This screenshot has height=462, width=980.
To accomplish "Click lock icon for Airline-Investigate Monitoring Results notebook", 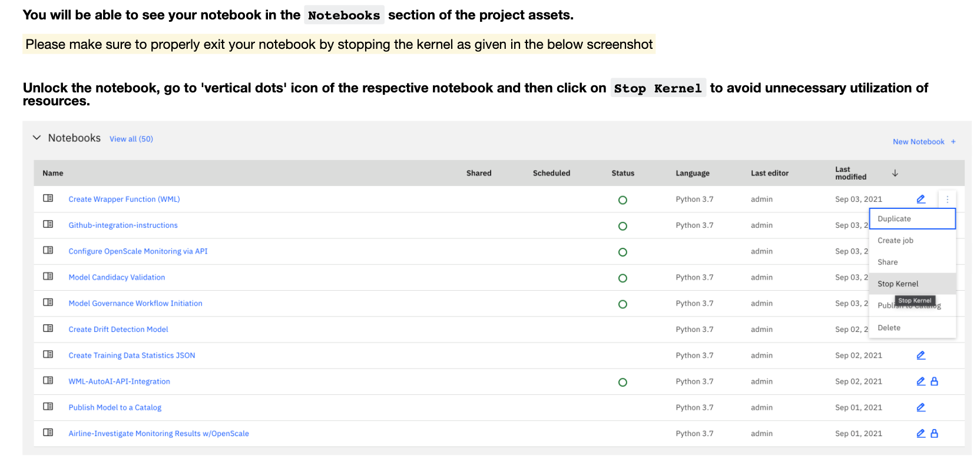I will [x=934, y=433].
